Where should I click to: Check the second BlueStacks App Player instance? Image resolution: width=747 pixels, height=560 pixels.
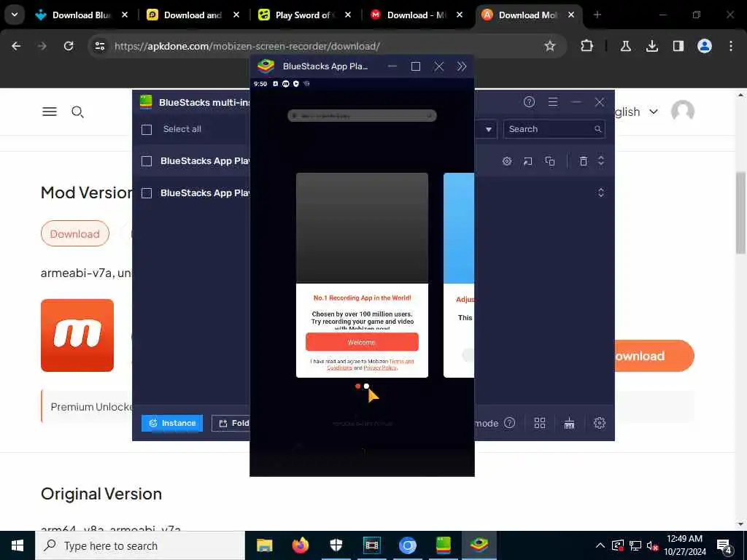click(147, 193)
